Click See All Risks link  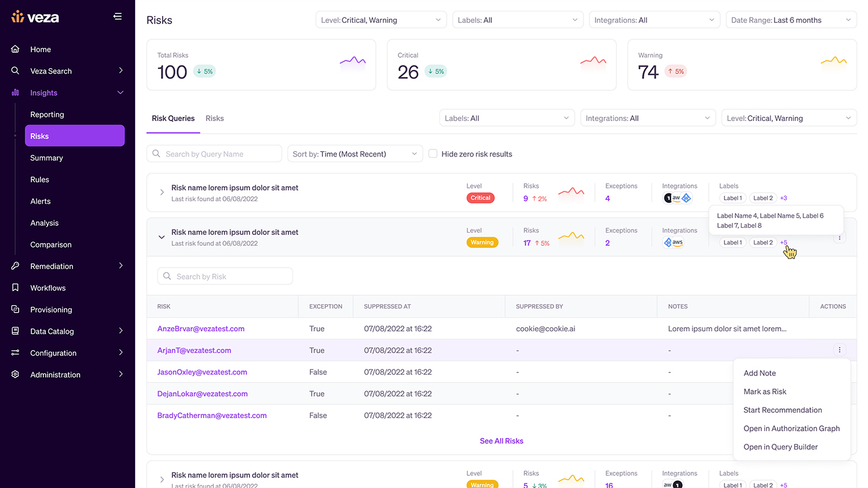pyautogui.click(x=502, y=441)
